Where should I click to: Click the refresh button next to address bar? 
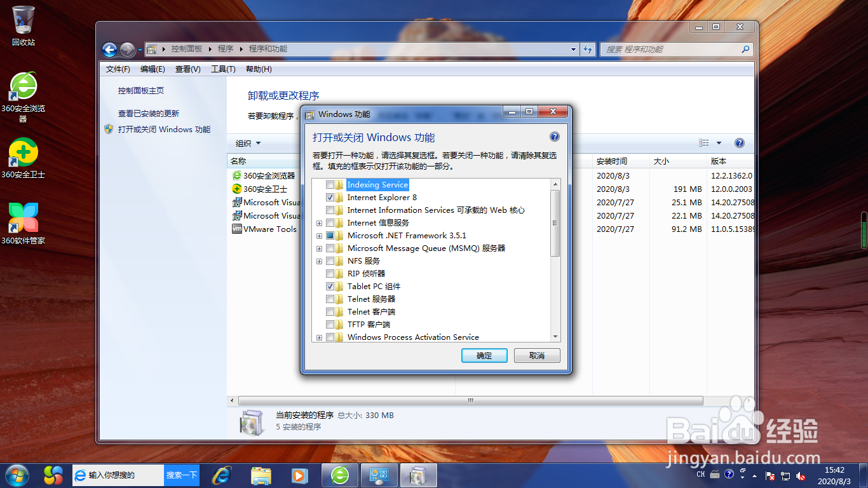pyautogui.click(x=588, y=50)
